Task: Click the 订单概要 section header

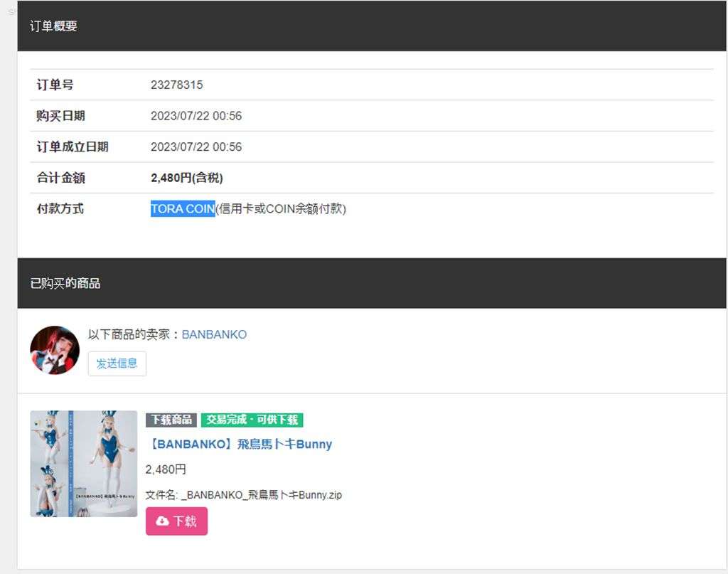Action: tap(54, 26)
